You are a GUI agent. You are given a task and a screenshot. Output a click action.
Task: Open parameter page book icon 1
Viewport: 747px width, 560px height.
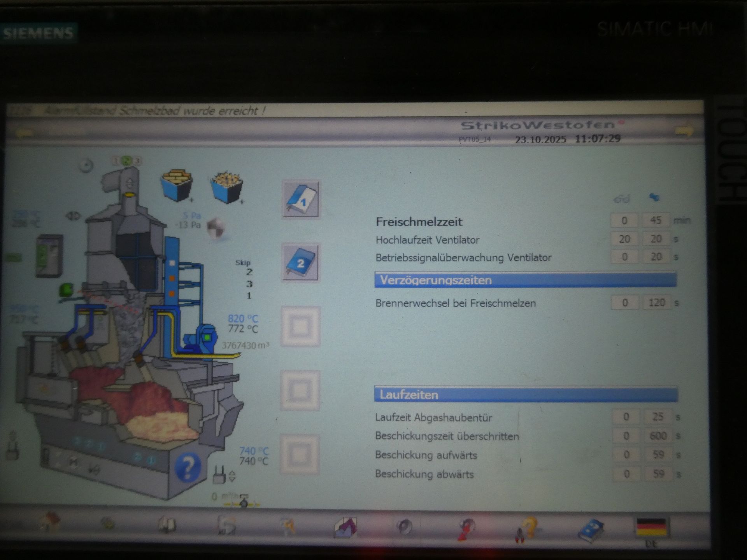tap(300, 199)
